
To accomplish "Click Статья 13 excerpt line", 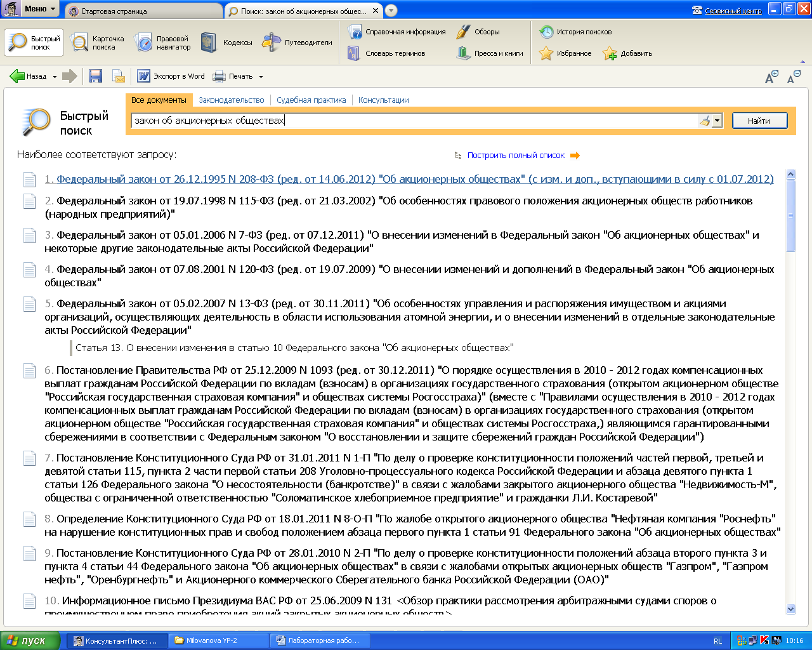I will pos(294,348).
